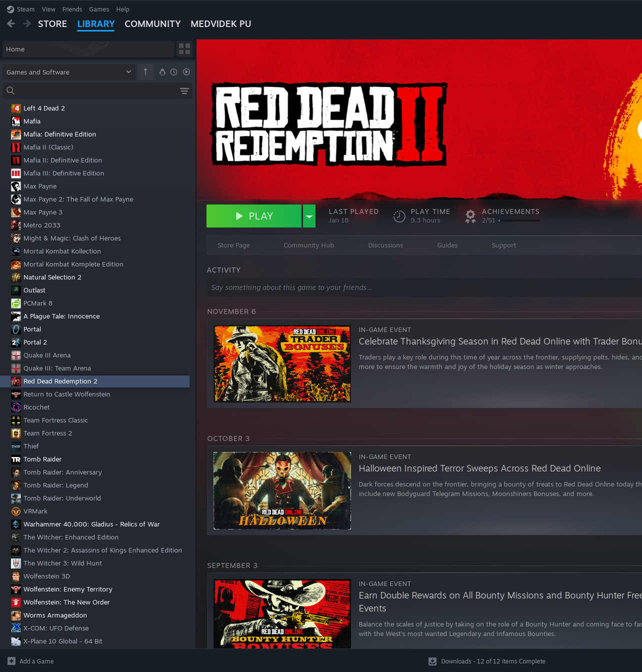
Task: Click the Quake III Arena icon
Action: (x=16, y=355)
